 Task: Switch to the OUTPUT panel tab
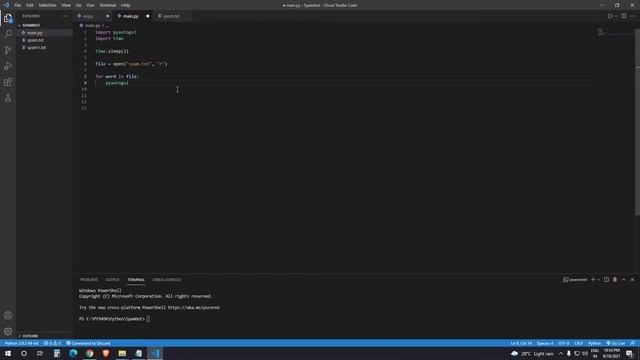[x=112, y=280]
